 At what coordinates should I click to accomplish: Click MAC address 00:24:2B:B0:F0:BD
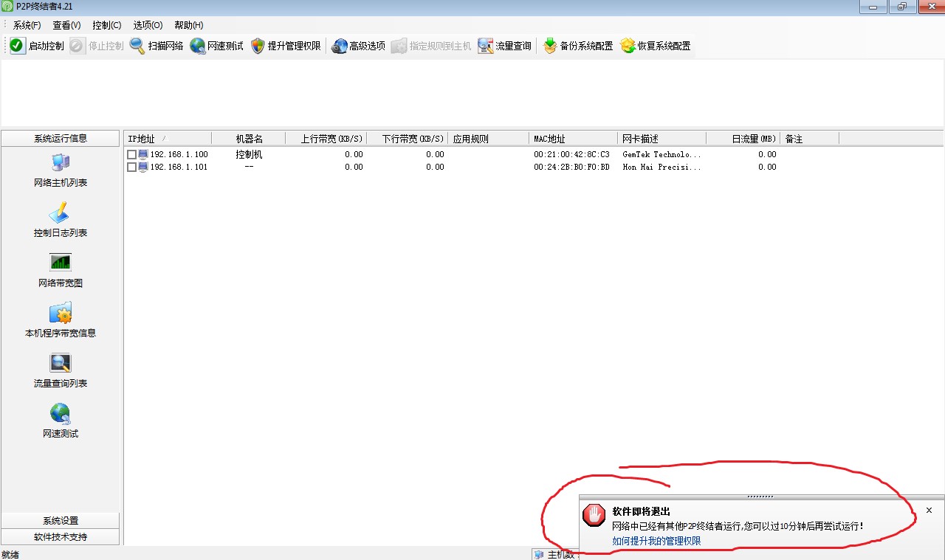click(x=572, y=167)
